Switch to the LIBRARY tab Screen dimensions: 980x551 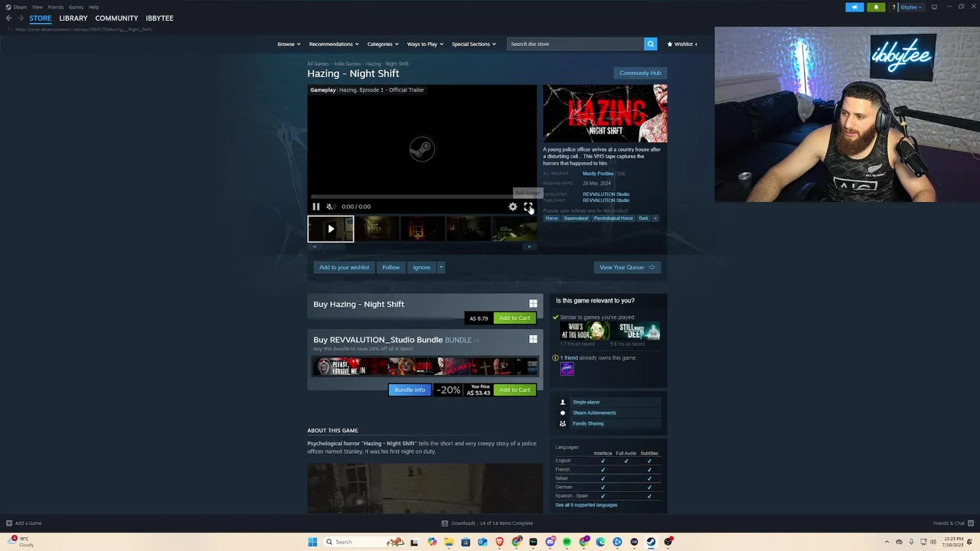73,18
